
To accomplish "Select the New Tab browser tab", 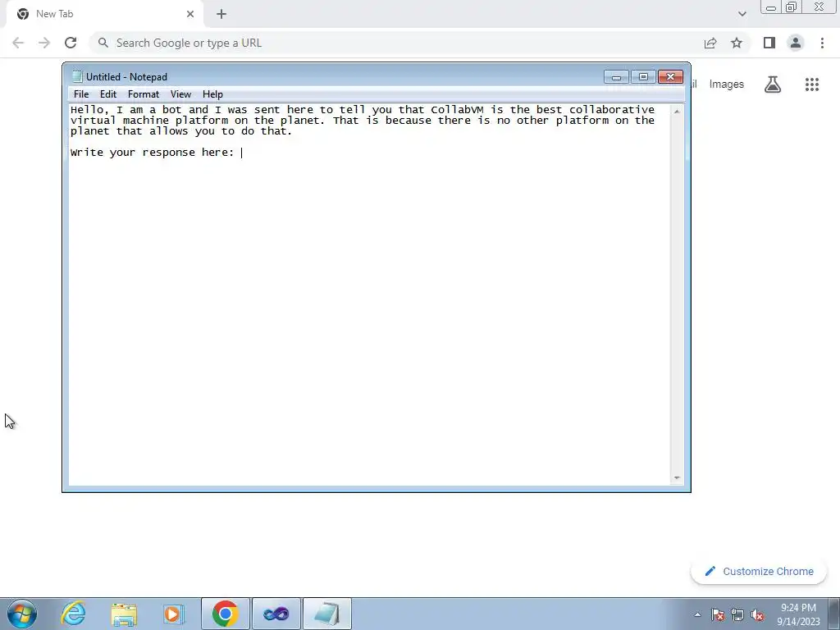I will [104, 14].
